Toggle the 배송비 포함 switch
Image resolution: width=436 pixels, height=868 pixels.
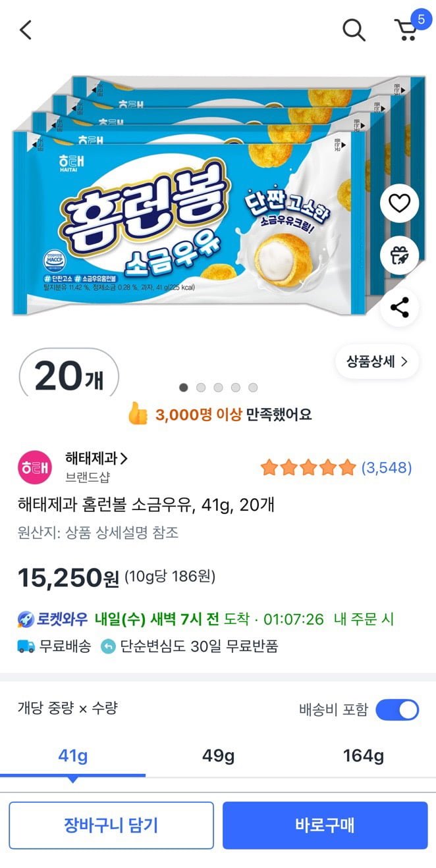397,709
